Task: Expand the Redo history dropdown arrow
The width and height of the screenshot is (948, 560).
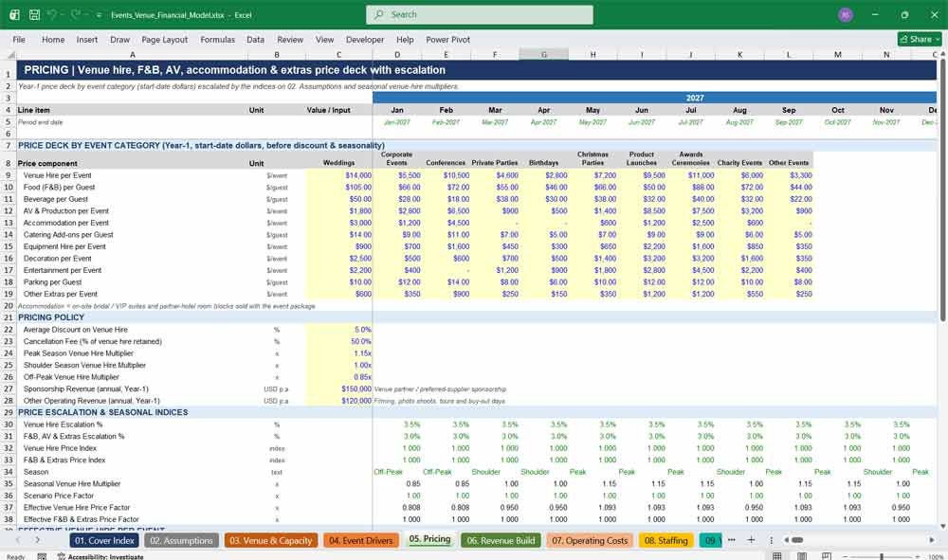Action: [x=86, y=15]
